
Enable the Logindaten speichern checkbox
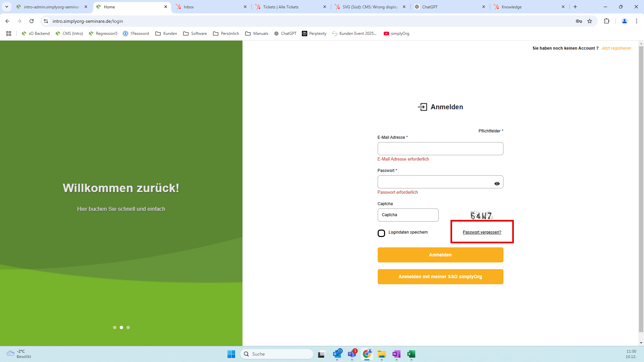click(x=381, y=233)
